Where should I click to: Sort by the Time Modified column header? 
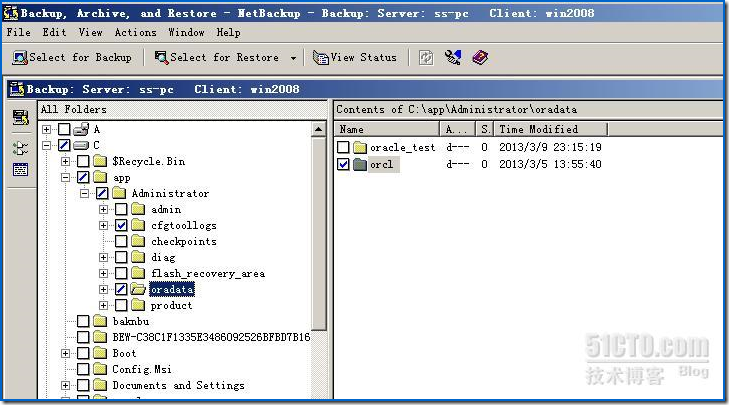click(551, 129)
